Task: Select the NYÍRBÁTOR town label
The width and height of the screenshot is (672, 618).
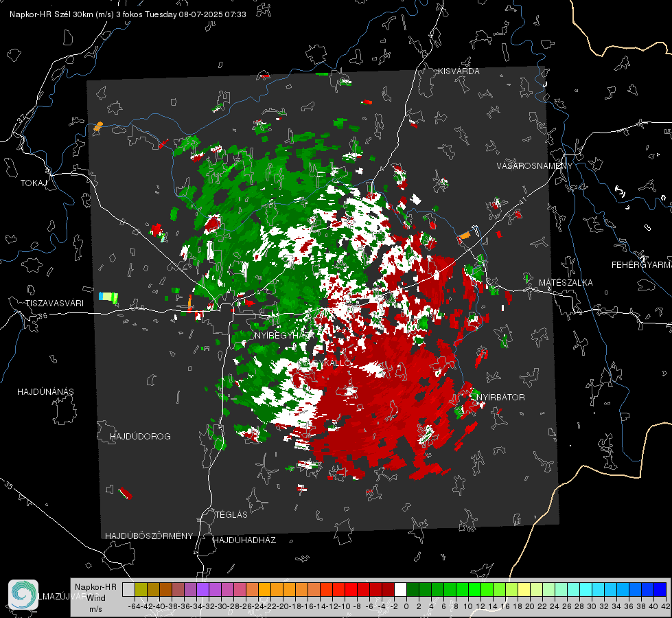Action: (500, 397)
